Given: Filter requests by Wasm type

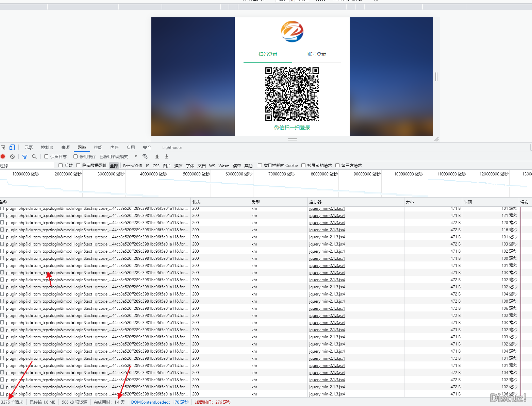Looking at the screenshot, I should coord(224,166).
